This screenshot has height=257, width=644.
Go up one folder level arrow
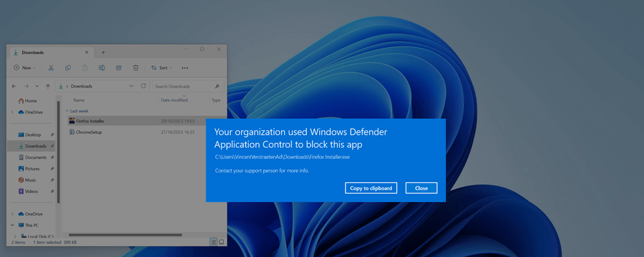48,87
